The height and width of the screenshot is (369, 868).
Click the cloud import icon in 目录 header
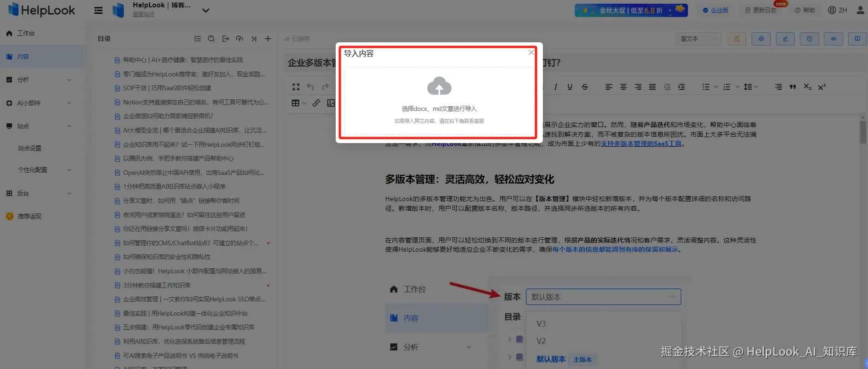[x=239, y=39]
